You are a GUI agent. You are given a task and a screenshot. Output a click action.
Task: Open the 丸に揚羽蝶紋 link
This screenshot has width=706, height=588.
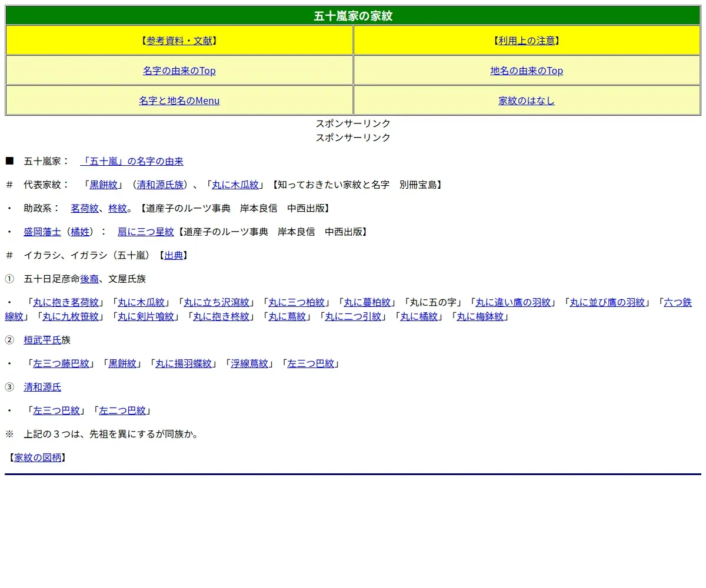(184, 363)
